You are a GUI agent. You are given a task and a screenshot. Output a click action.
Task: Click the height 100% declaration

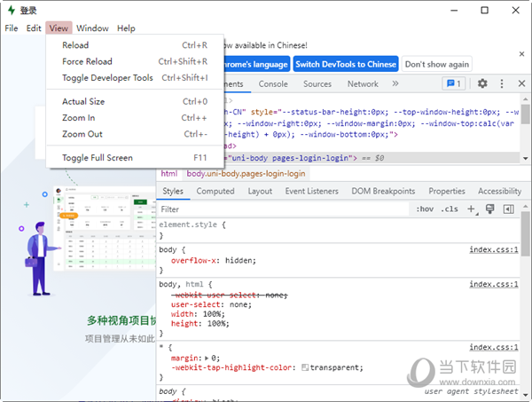coord(199,324)
